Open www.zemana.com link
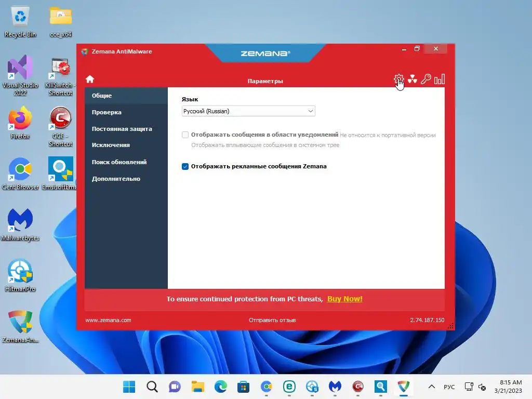The width and height of the screenshot is (532, 399). (x=108, y=320)
